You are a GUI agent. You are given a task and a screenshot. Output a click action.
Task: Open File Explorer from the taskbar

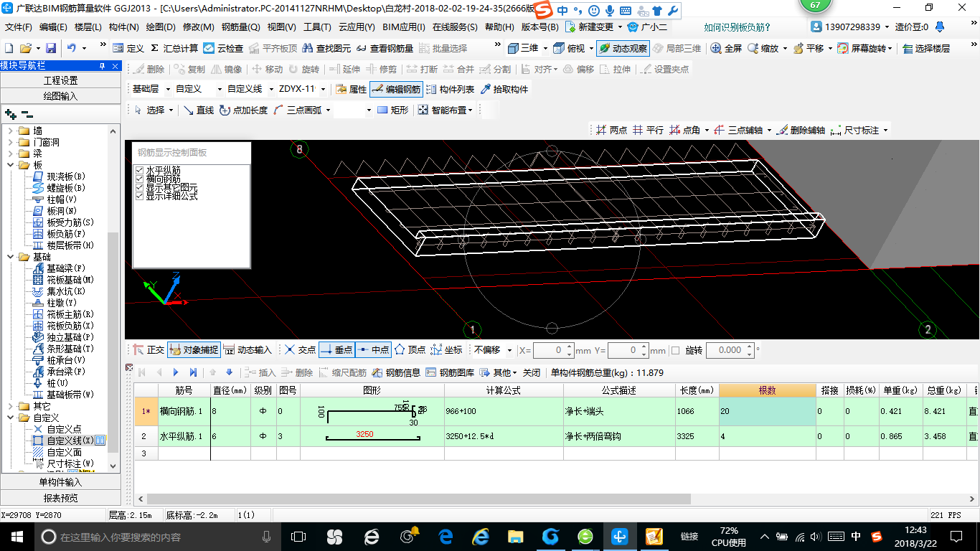515,536
